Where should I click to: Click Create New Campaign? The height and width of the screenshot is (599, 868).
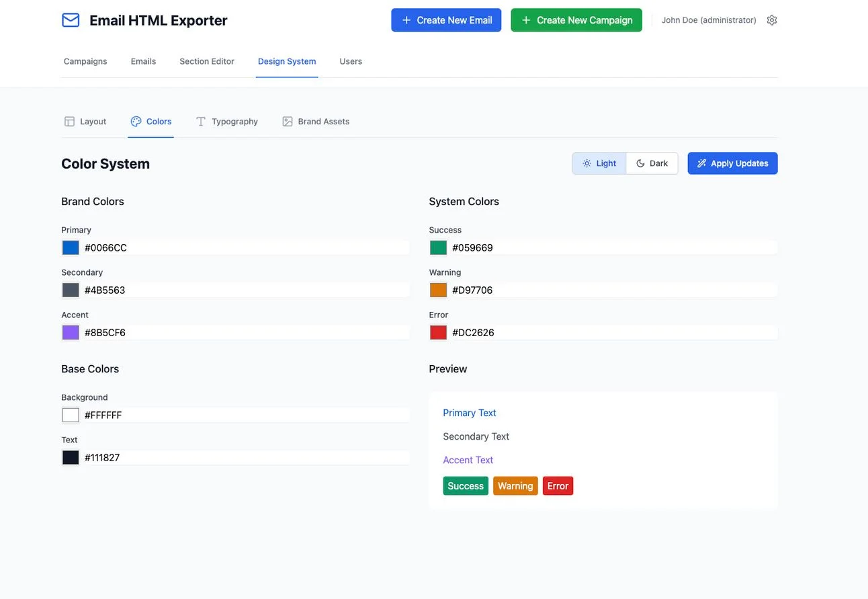pyautogui.click(x=576, y=20)
